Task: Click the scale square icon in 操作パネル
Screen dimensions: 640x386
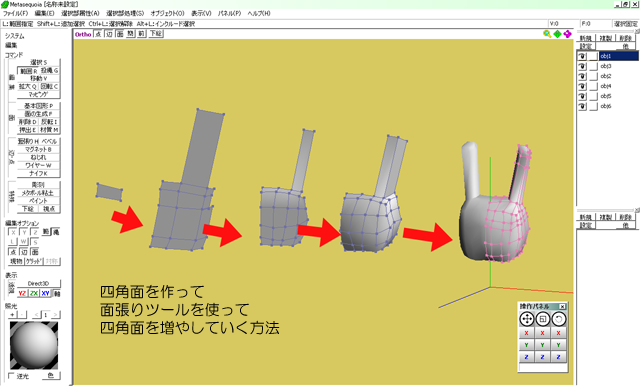Action: click(542, 319)
